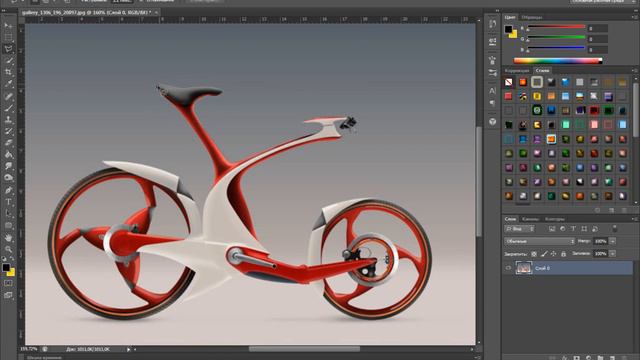Select the Eraser tool
Image resolution: width=640 pixels, height=360 pixels.
click(8, 143)
